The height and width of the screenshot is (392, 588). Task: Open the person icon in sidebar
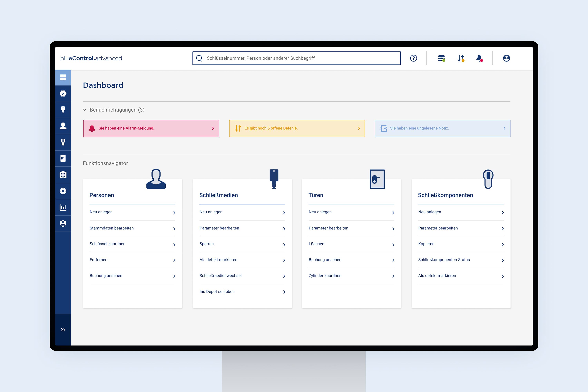coord(63,126)
